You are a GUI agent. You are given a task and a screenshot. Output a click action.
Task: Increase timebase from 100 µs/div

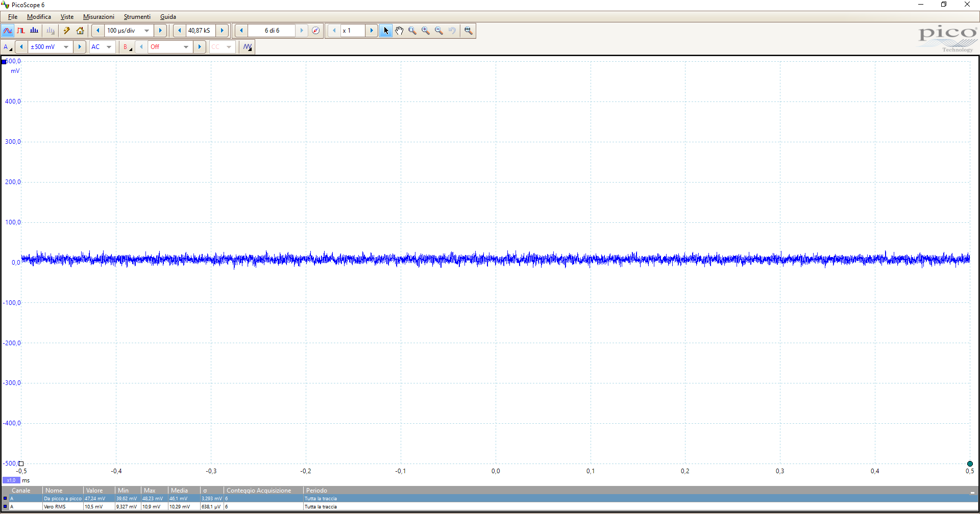(160, 31)
